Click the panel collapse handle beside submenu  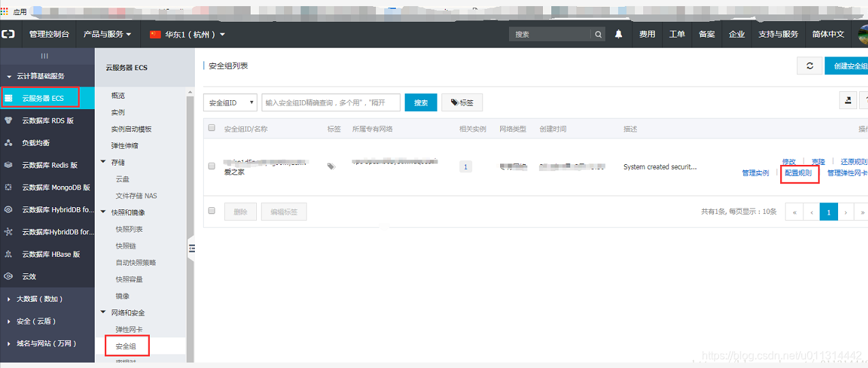tap(191, 247)
